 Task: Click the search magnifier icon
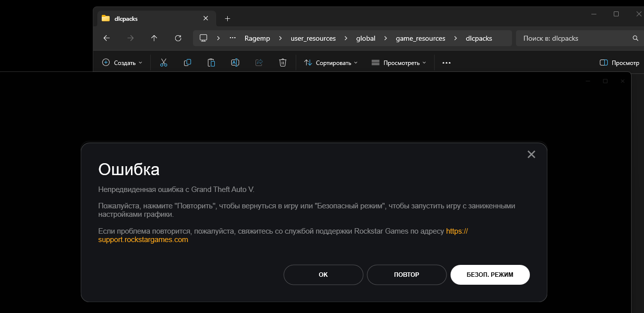click(636, 38)
